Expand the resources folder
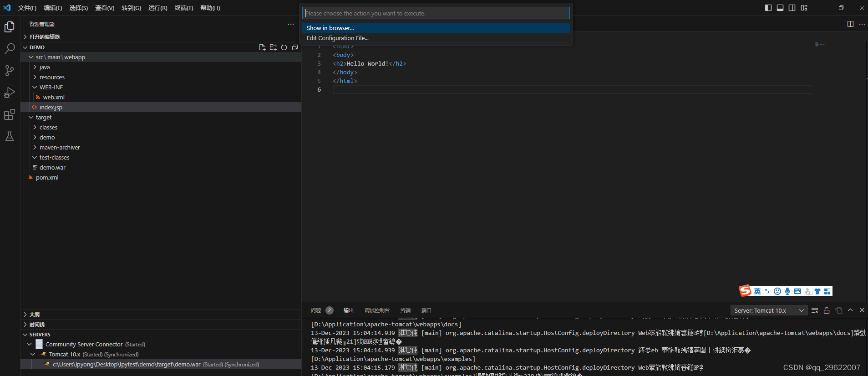The height and width of the screenshot is (376, 868). [x=161, y=77]
